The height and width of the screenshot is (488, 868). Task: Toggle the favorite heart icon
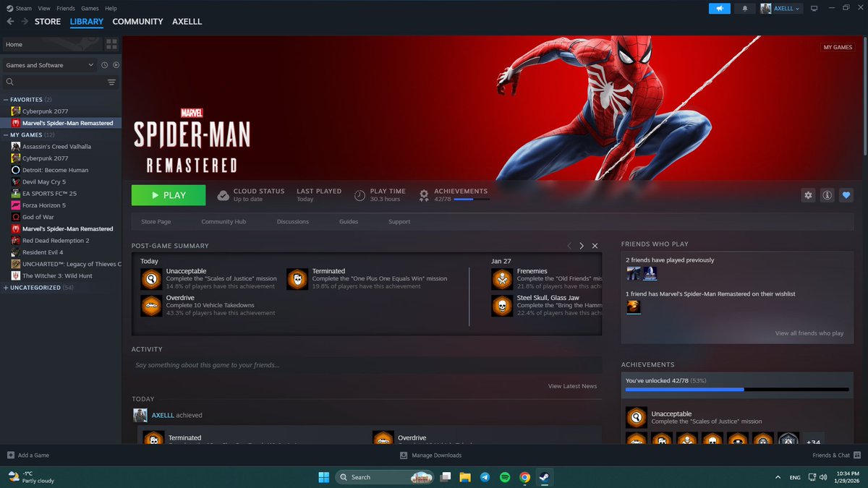point(846,195)
